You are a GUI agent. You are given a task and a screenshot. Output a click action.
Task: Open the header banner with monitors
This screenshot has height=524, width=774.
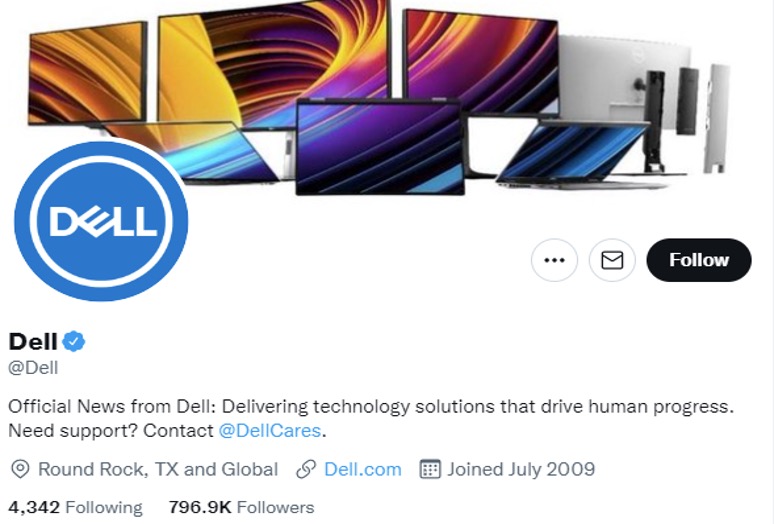click(x=387, y=94)
